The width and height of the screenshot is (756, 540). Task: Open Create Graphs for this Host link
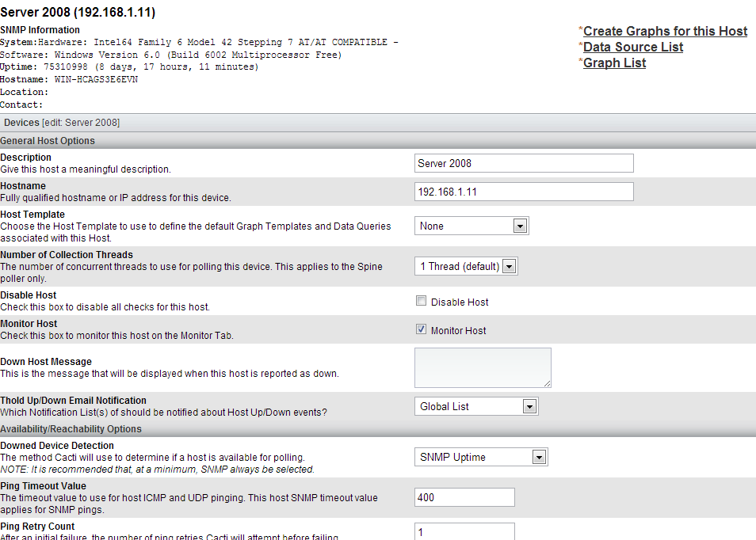tap(665, 32)
